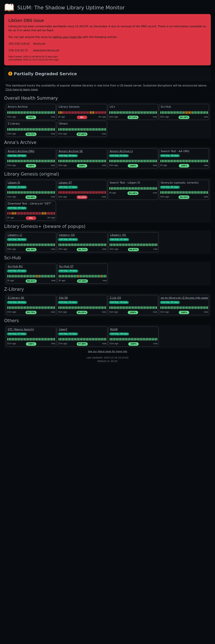
Task: Click the 'Cert Exp.: 80 days' badge
Action: pos(68,155)
